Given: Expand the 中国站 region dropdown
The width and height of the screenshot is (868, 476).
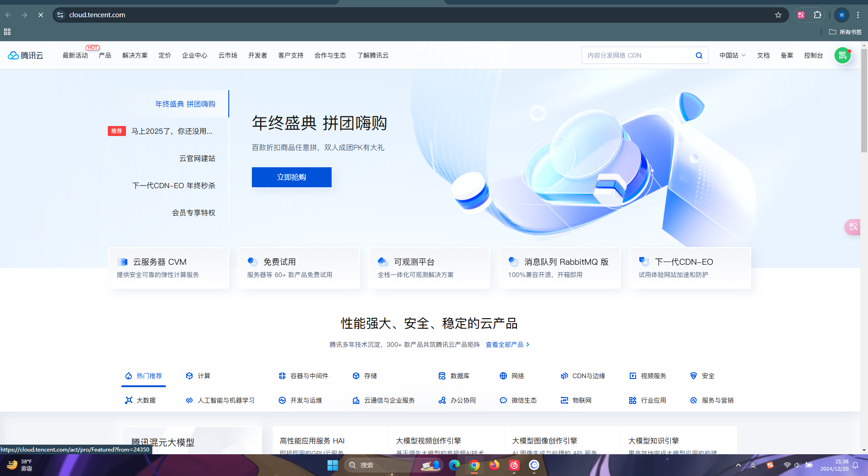Looking at the screenshot, I should coord(733,55).
